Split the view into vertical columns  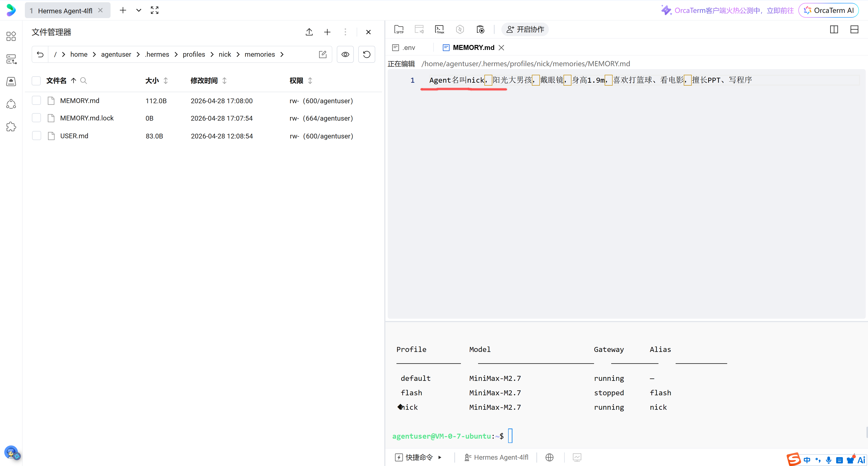coord(834,29)
